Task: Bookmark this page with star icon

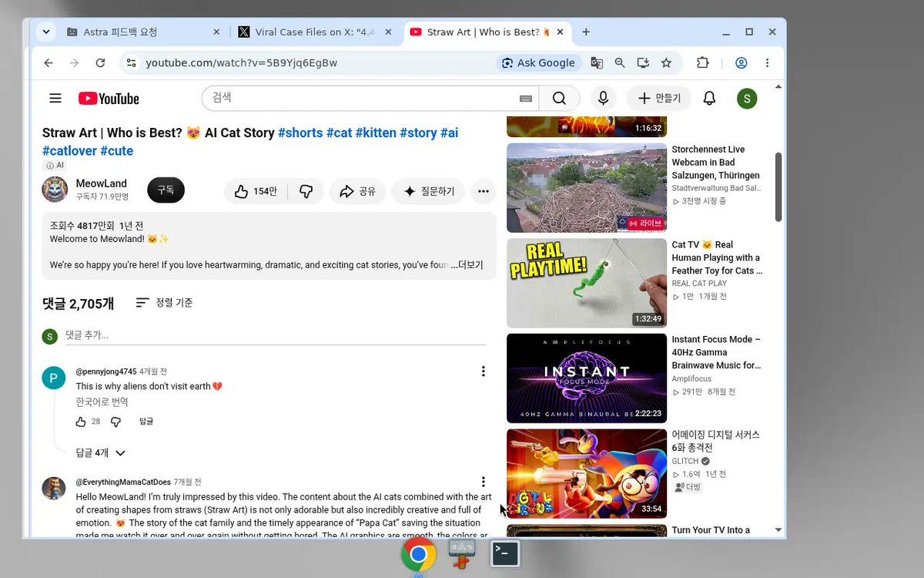Action: pyautogui.click(x=667, y=62)
